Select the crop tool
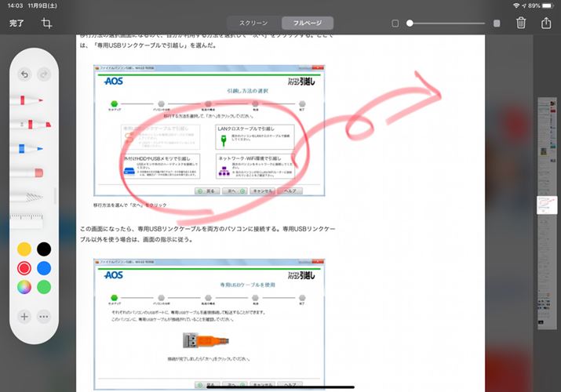Viewport: 561px width, 392px height. [x=46, y=24]
